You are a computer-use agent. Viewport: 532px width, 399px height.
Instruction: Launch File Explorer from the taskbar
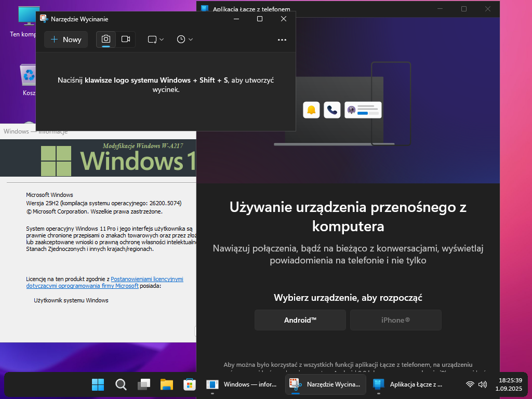[166, 384]
